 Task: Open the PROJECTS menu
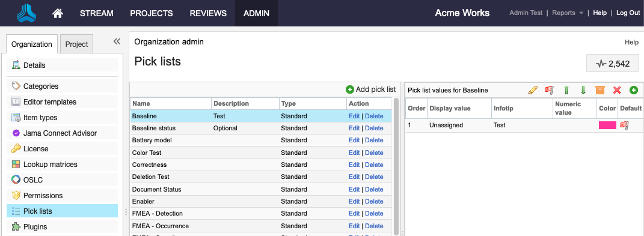pos(152,13)
